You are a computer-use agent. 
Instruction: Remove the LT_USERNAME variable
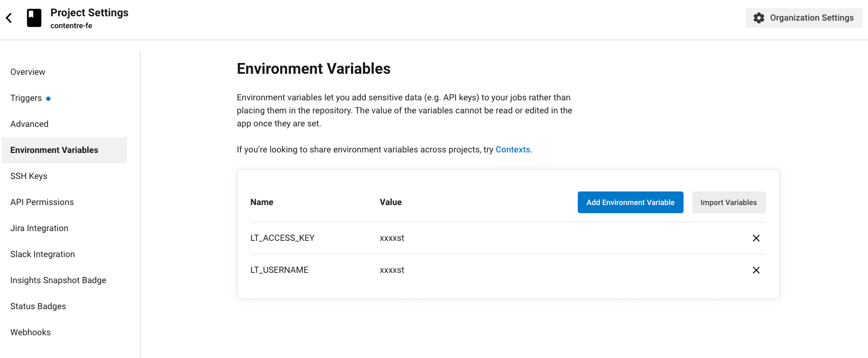[756, 270]
